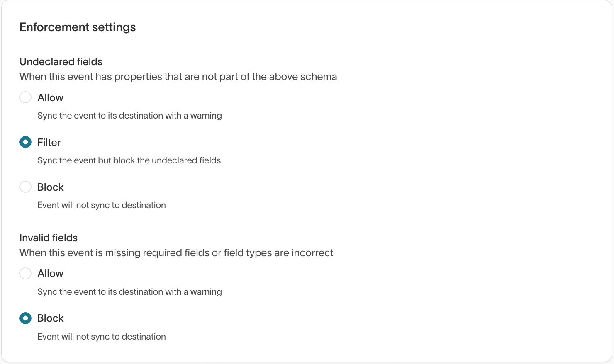Click the Block label under Invalid fields
614x364 pixels.
coord(50,318)
